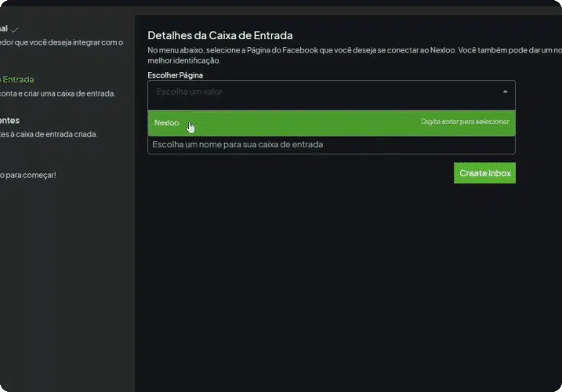
Task: Select the 'para começar!' final sidebar step
Action: 28,175
